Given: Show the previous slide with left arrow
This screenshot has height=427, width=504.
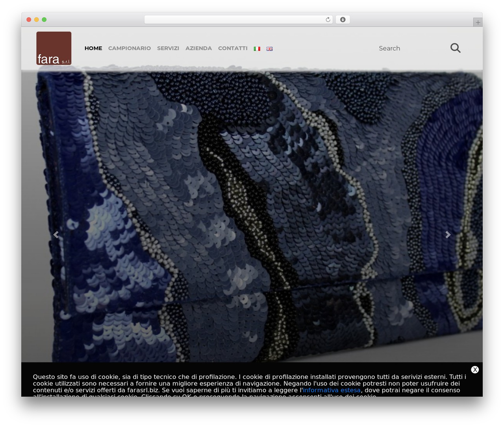Looking at the screenshot, I should 56,235.
